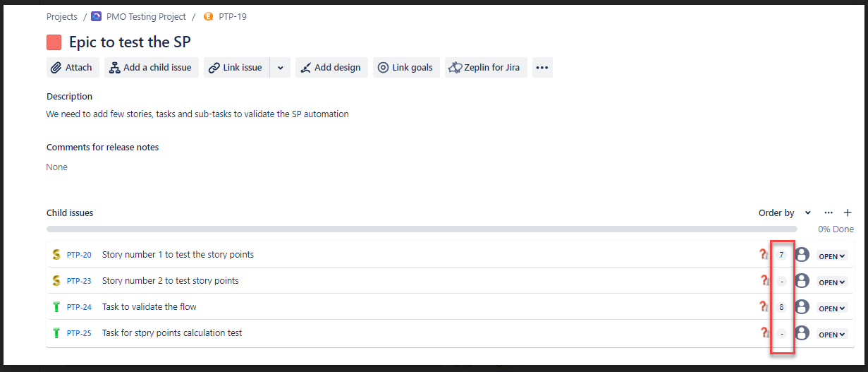
Task: Click story points badge 7 on PTP-20
Action: 781,255
